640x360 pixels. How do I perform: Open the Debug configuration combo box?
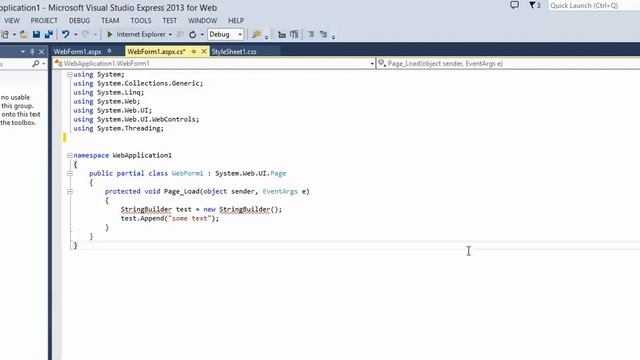pos(226,35)
